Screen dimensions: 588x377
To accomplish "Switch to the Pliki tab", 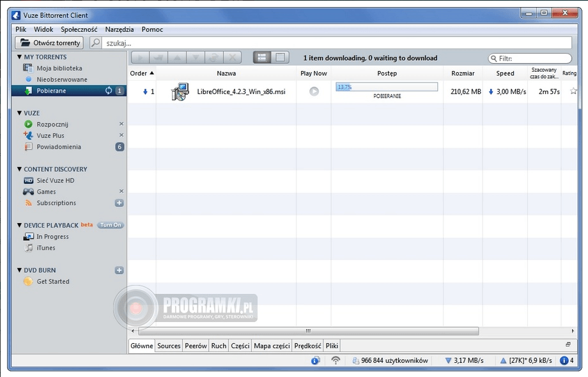I will coord(332,346).
